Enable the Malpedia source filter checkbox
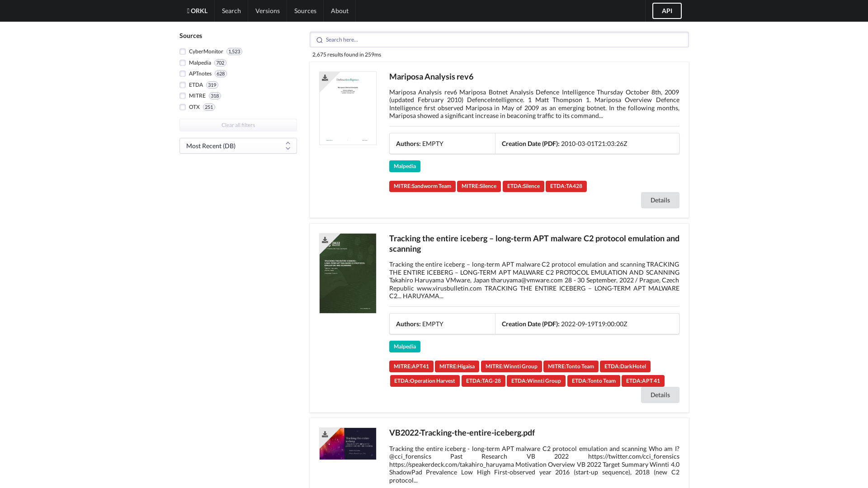The width and height of the screenshot is (868, 488). [183, 63]
